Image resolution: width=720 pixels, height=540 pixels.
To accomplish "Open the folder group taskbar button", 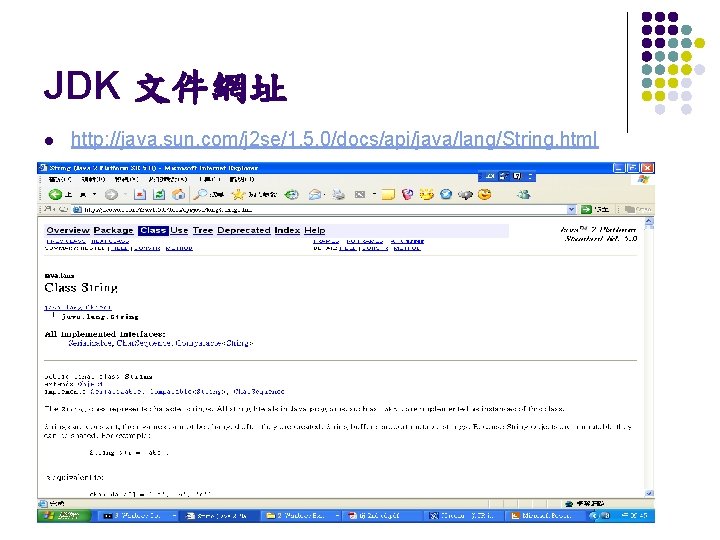I will 301,516.
